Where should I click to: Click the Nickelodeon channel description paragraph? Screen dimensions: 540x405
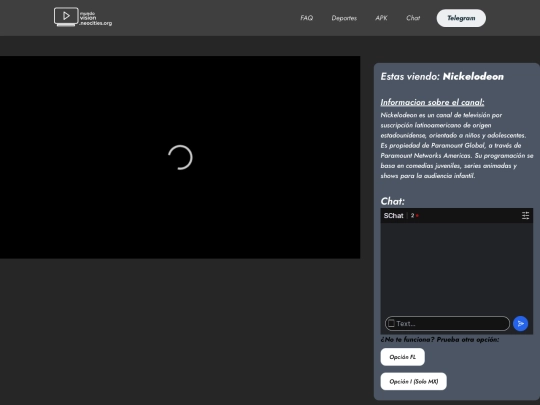(457, 145)
